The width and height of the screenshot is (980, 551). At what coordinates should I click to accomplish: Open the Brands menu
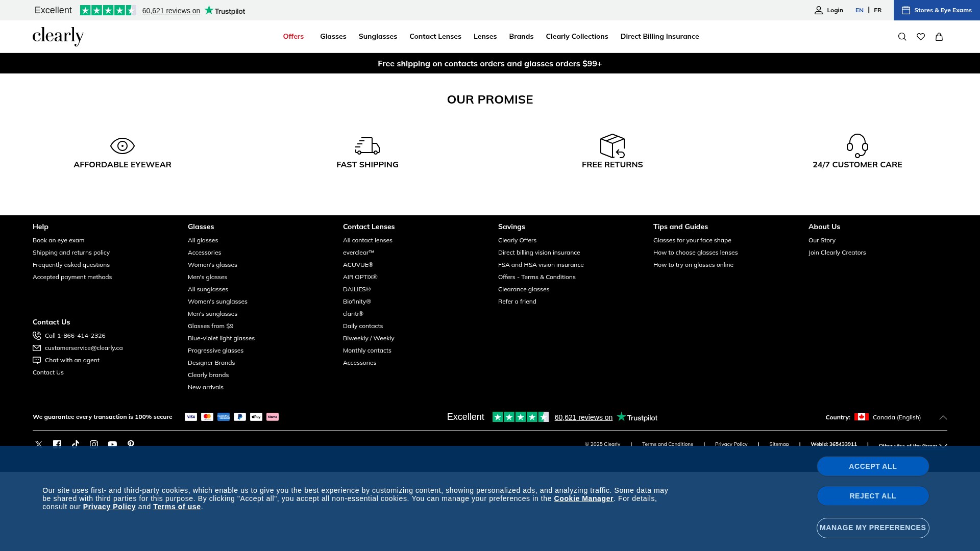[521, 36]
